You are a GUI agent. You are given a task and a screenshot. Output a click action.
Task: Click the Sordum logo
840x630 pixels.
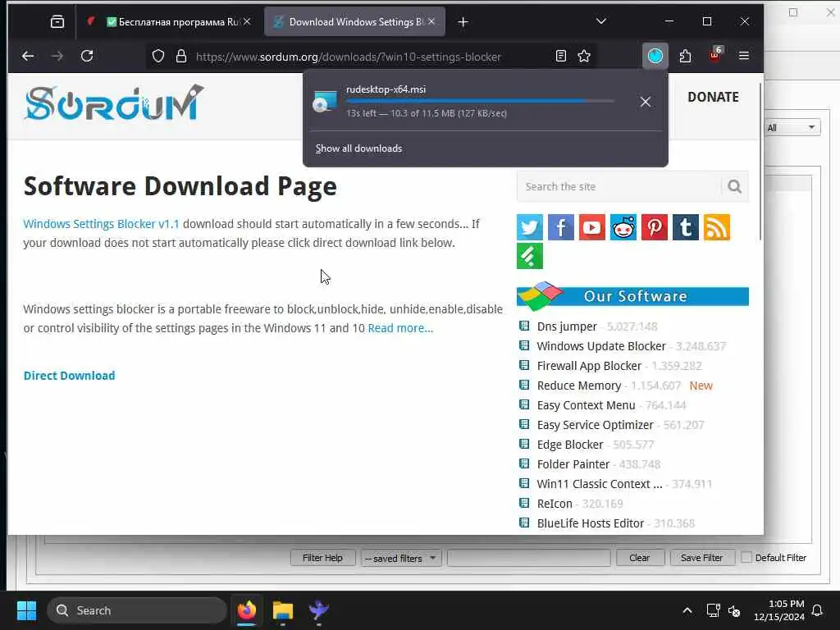coord(113,103)
